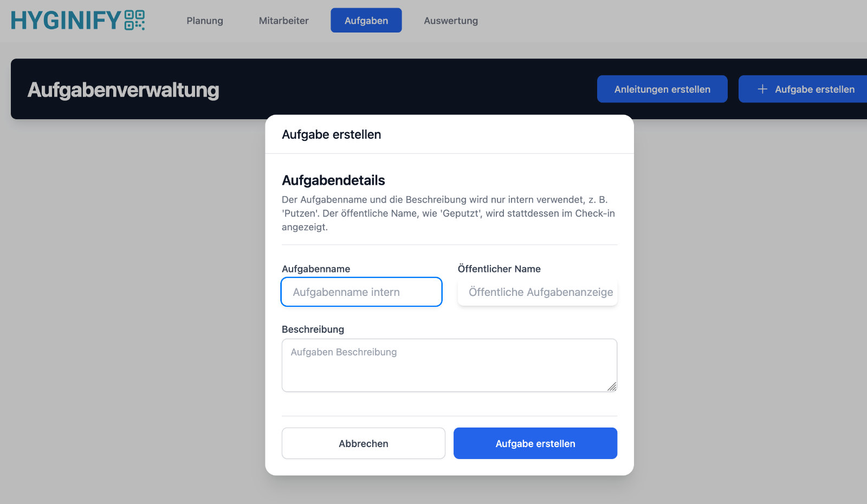Image resolution: width=867 pixels, height=504 pixels.
Task: Switch to the Mitarbeiter tab
Action: point(283,21)
